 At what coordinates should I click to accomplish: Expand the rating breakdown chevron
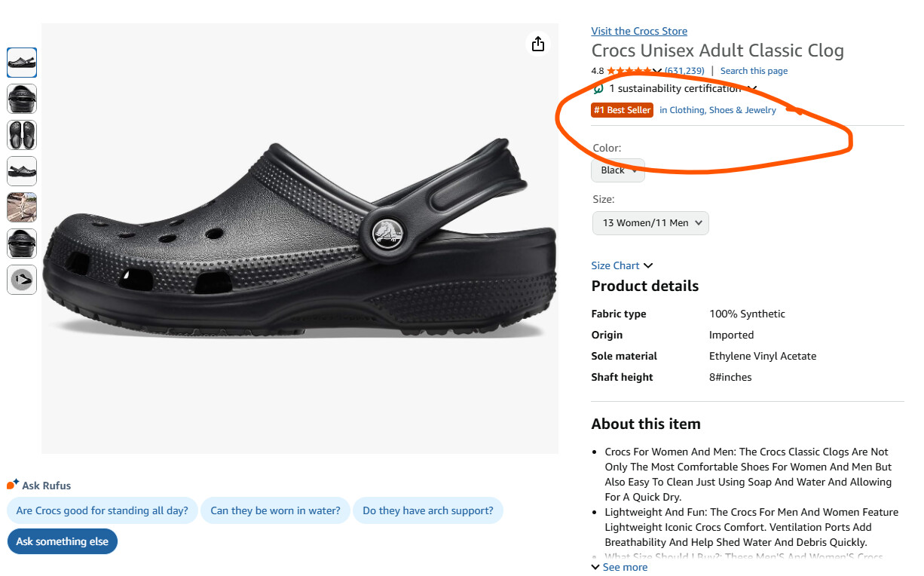tap(656, 72)
